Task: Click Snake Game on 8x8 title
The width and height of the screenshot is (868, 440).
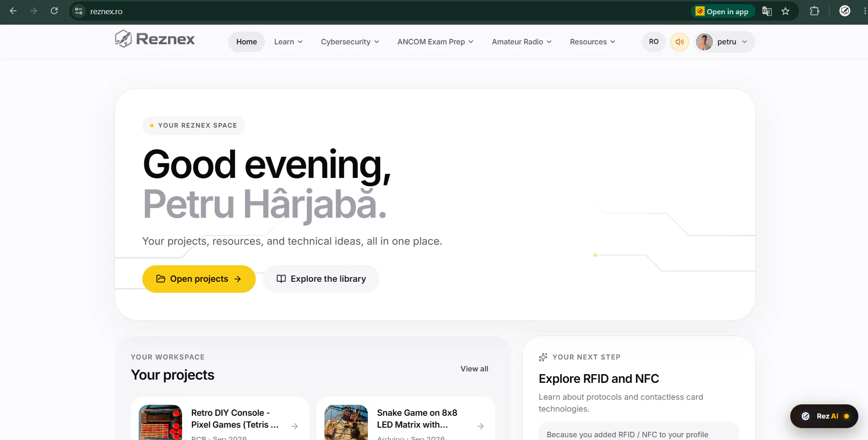Action: (x=417, y=419)
